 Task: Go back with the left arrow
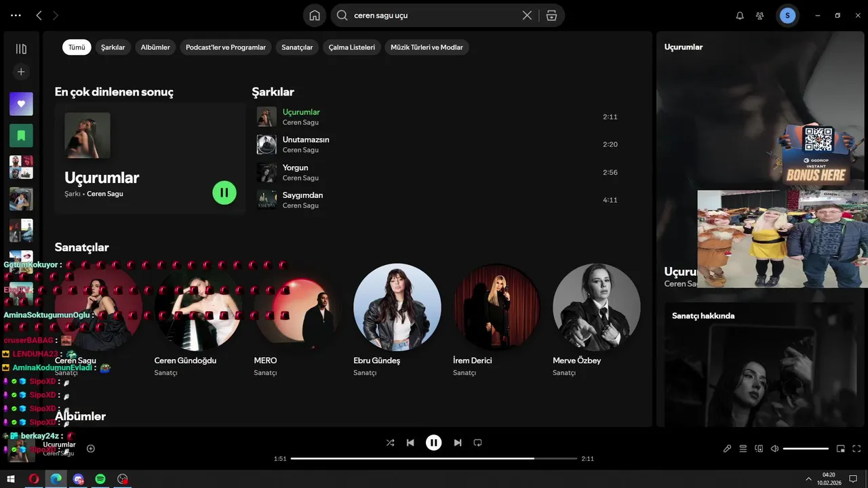(x=39, y=16)
